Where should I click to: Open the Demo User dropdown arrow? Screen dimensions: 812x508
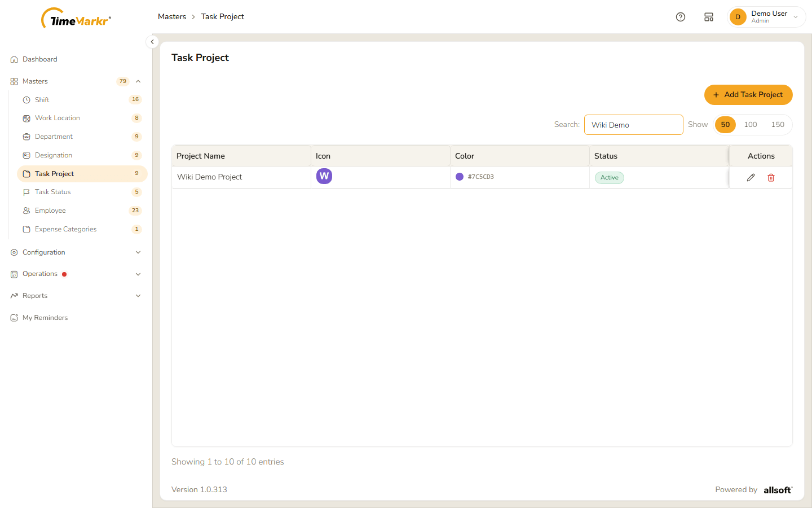point(796,17)
